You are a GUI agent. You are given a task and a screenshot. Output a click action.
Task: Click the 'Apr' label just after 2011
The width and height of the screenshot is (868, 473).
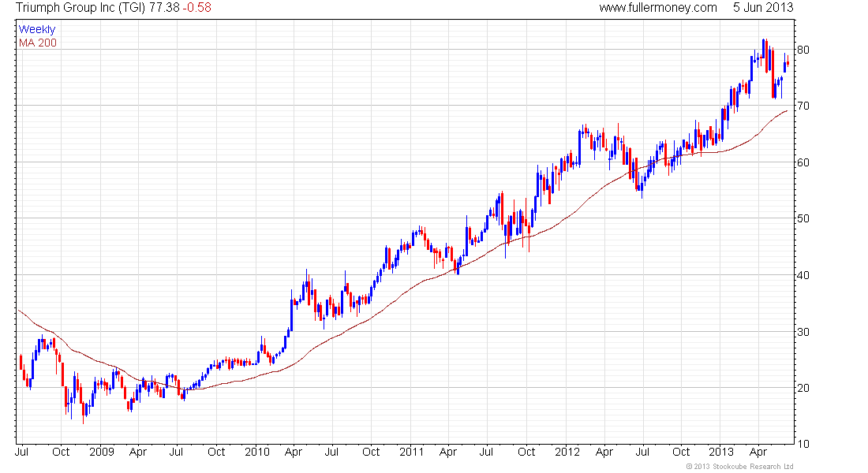click(448, 452)
